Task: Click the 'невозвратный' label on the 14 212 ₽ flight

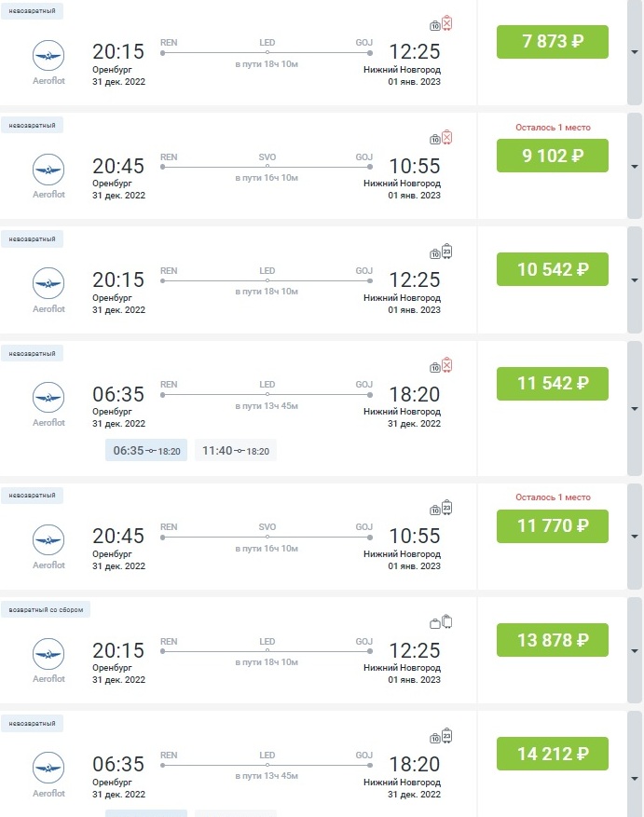Action: point(32,723)
